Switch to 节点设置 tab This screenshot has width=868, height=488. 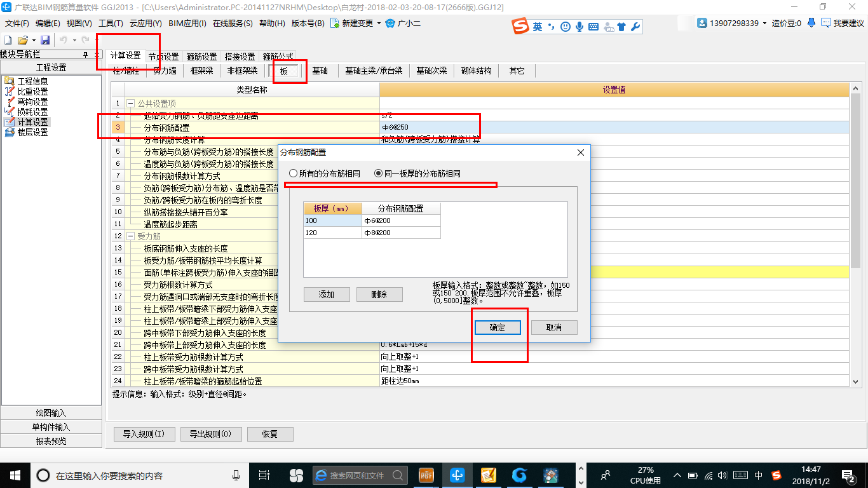(163, 57)
